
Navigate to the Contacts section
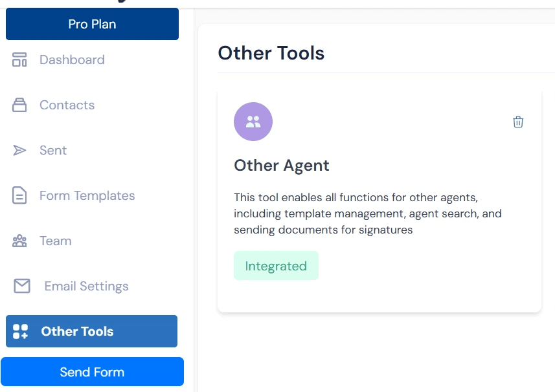[x=67, y=105]
